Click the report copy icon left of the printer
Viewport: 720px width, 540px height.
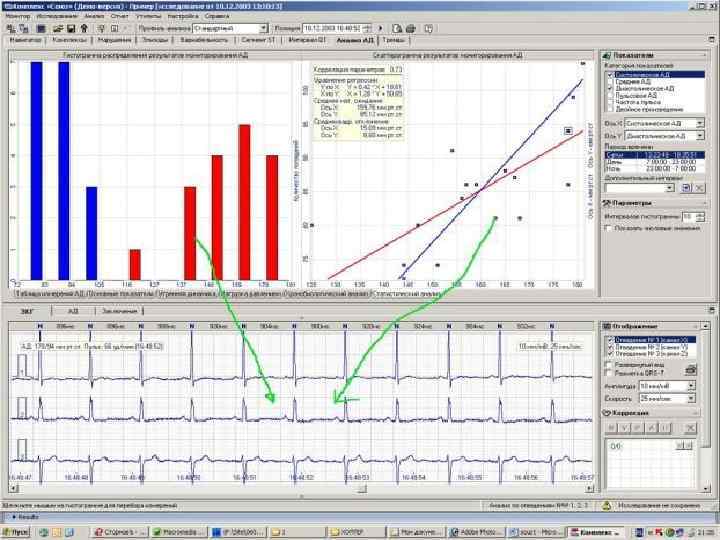click(397, 28)
